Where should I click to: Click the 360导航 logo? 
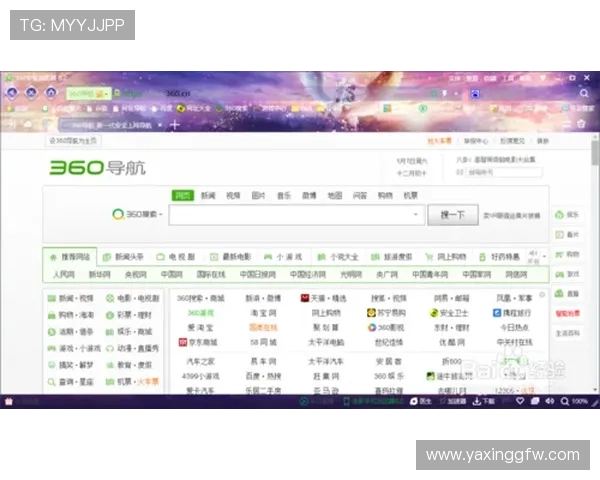click(x=97, y=168)
